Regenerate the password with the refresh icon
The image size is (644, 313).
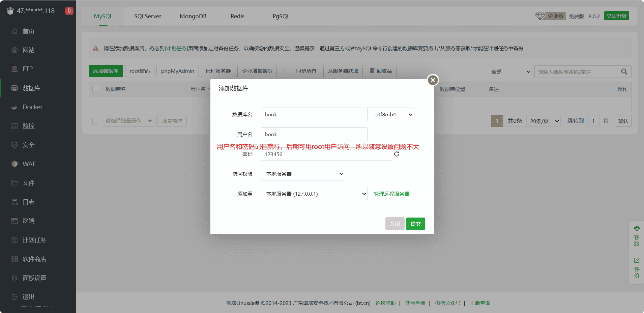(x=397, y=154)
